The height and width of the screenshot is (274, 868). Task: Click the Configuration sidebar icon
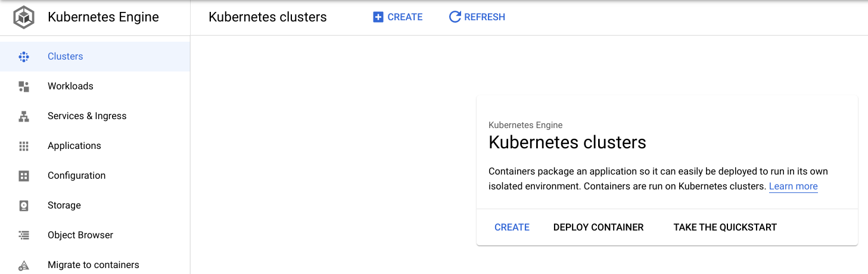pos(24,176)
